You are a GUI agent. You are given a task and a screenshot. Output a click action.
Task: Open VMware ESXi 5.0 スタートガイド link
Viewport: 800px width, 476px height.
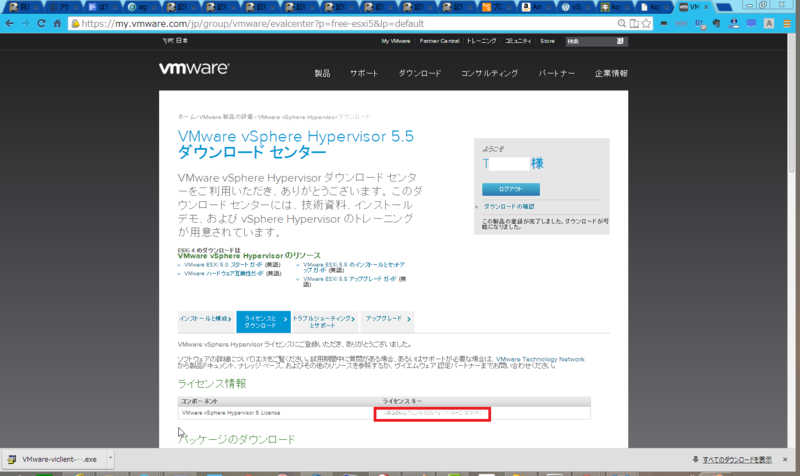[x=223, y=265]
